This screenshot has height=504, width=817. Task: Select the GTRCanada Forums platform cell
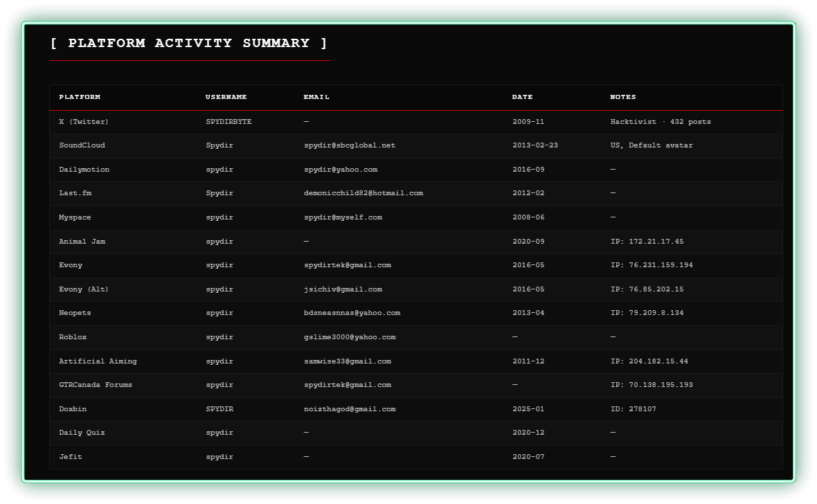96,385
